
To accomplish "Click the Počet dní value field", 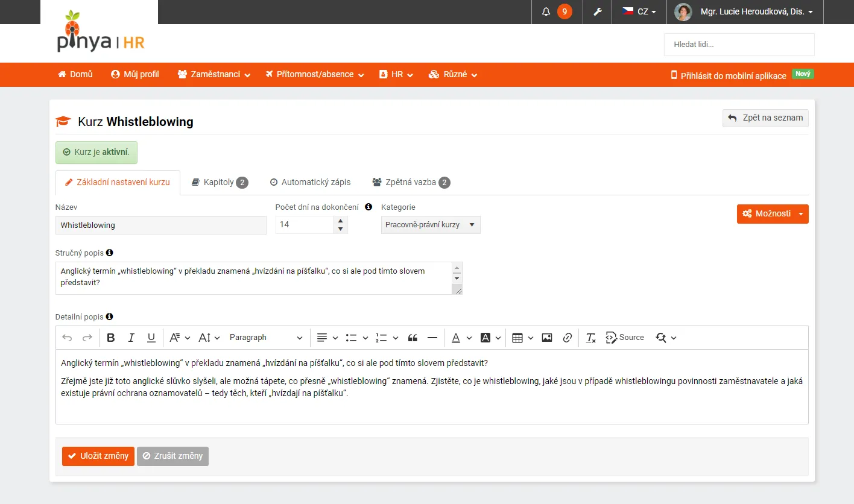I will tap(305, 225).
